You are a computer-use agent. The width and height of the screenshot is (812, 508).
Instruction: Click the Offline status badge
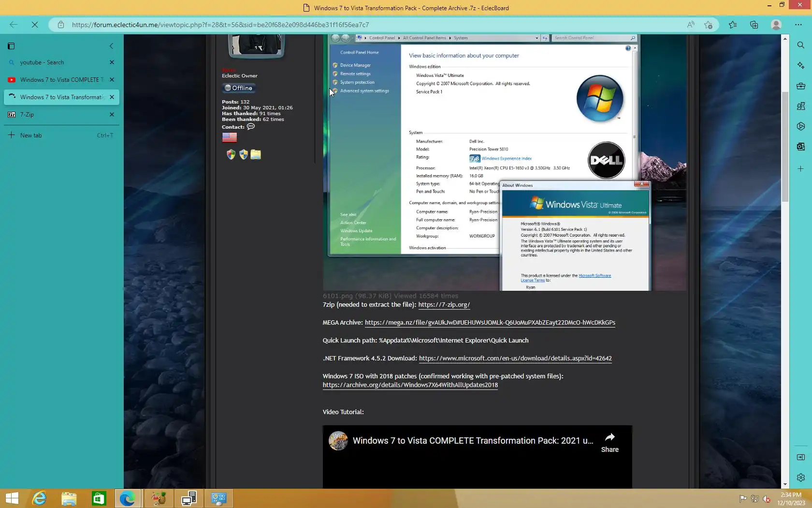click(x=239, y=88)
